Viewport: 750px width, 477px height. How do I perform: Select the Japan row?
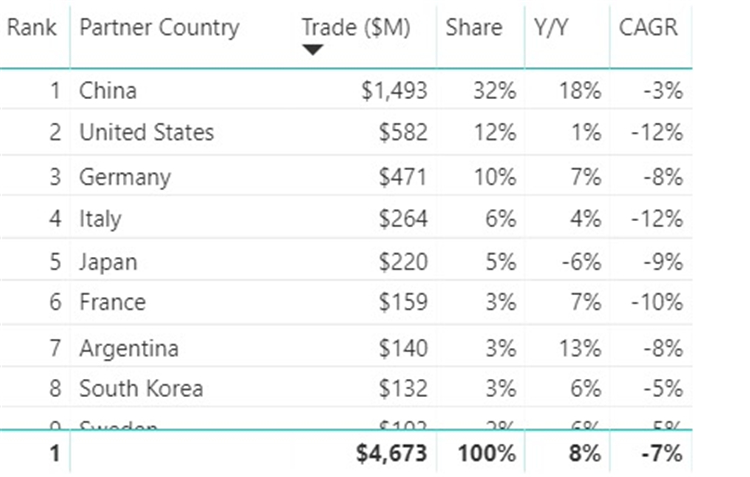(346, 262)
